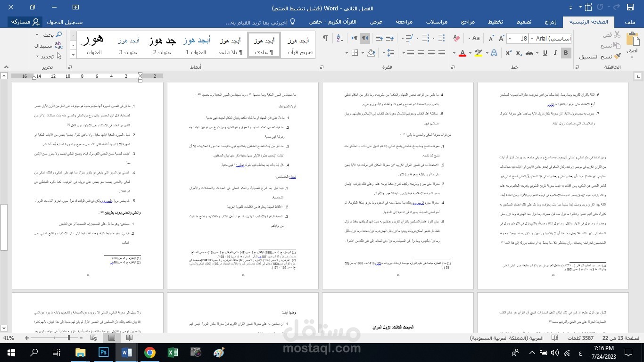Open the Select (تحديد) dropdown
Screen dimensions: 644x362
[49, 57]
